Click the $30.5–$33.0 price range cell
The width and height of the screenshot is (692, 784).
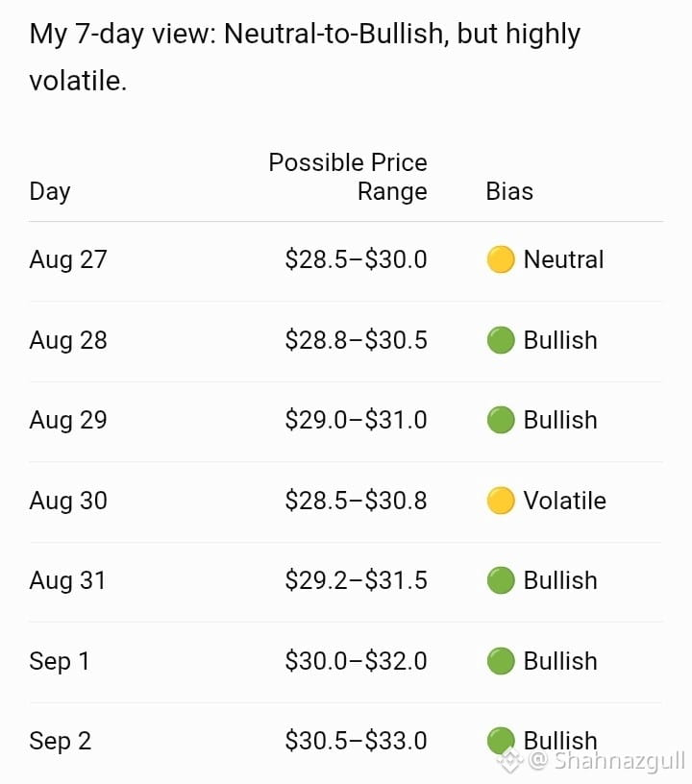(356, 741)
